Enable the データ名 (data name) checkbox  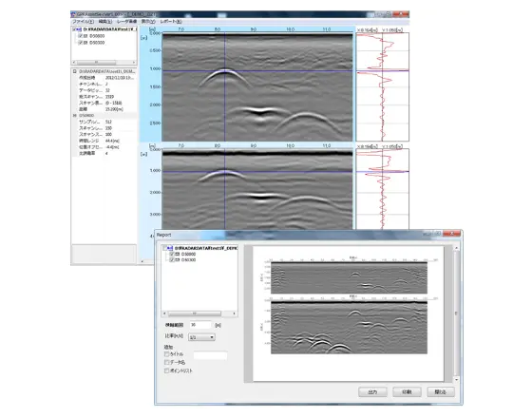pos(166,362)
